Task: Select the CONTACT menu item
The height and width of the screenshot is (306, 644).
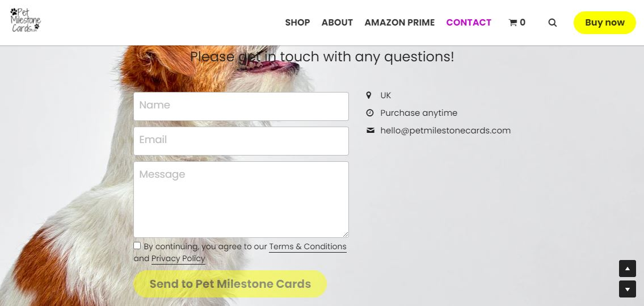Action: [x=469, y=23]
